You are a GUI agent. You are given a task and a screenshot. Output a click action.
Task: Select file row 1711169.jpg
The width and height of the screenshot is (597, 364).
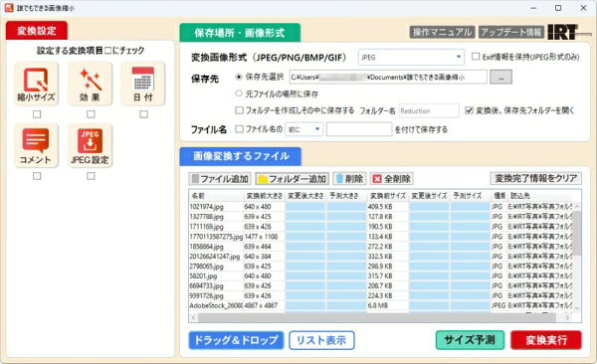coord(381,227)
